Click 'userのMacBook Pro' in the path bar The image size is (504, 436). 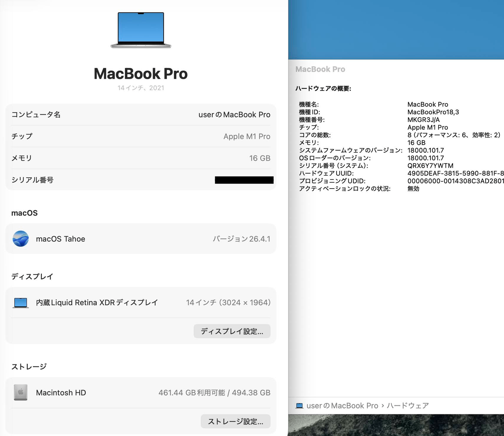342,406
